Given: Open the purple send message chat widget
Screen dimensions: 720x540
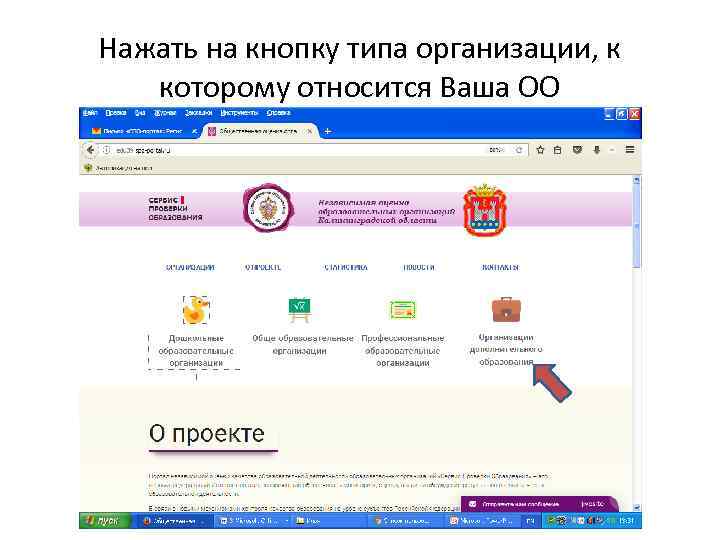Looking at the screenshot, I should pyautogui.click(x=540, y=504).
